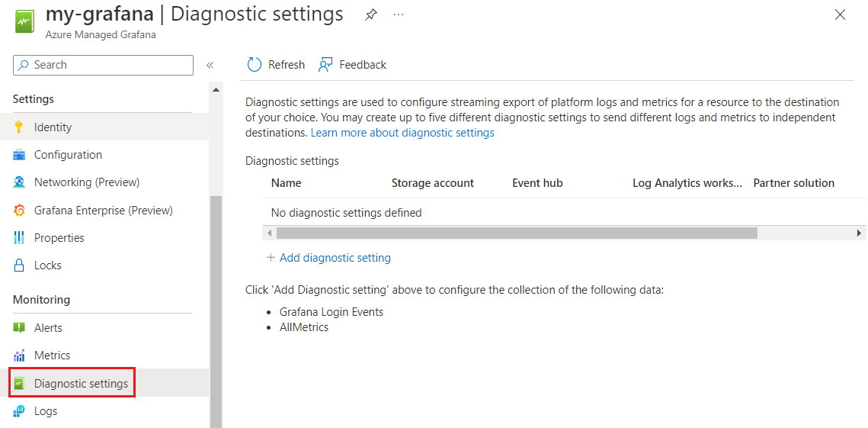Viewport: 868px width, 428px height.
Task: Select the Configuration menu item
Action: point(68,155)
